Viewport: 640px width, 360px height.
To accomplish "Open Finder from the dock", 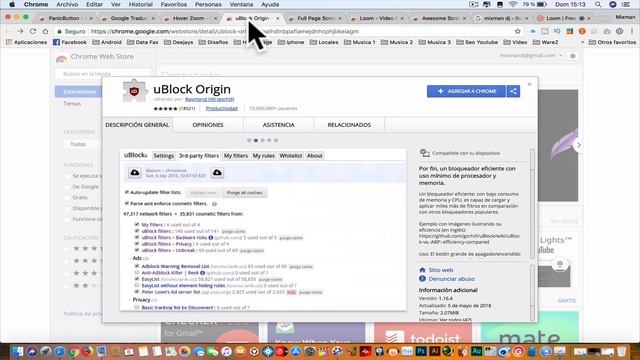I will (x=18, y=351).
